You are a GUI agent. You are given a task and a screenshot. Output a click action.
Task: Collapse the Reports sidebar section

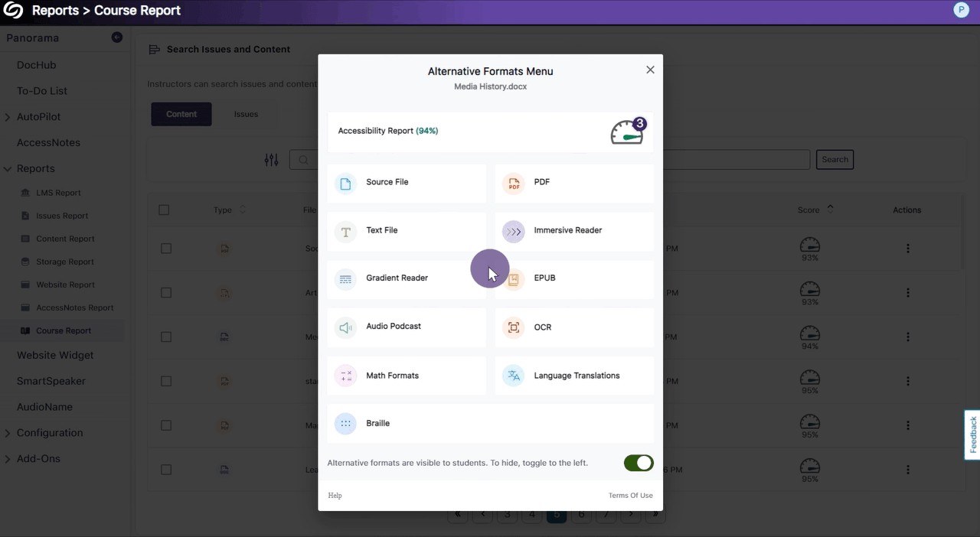click(8, 169)
